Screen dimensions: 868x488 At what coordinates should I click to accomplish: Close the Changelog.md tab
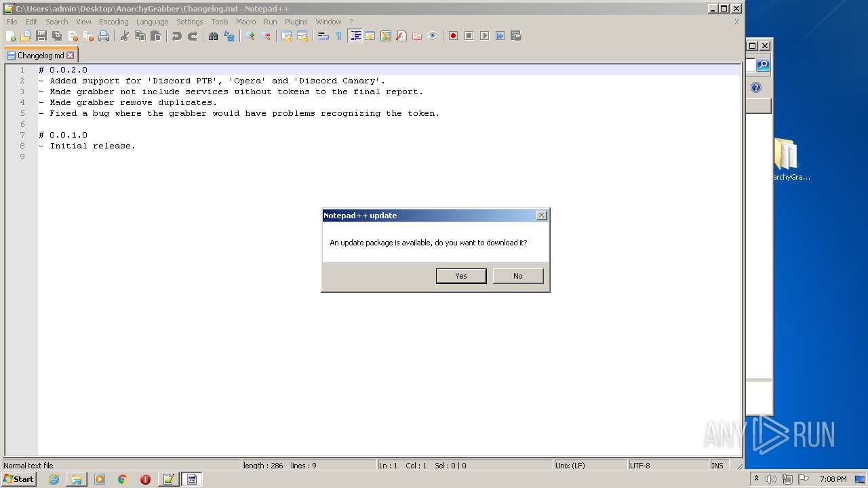tap(70, 56)
